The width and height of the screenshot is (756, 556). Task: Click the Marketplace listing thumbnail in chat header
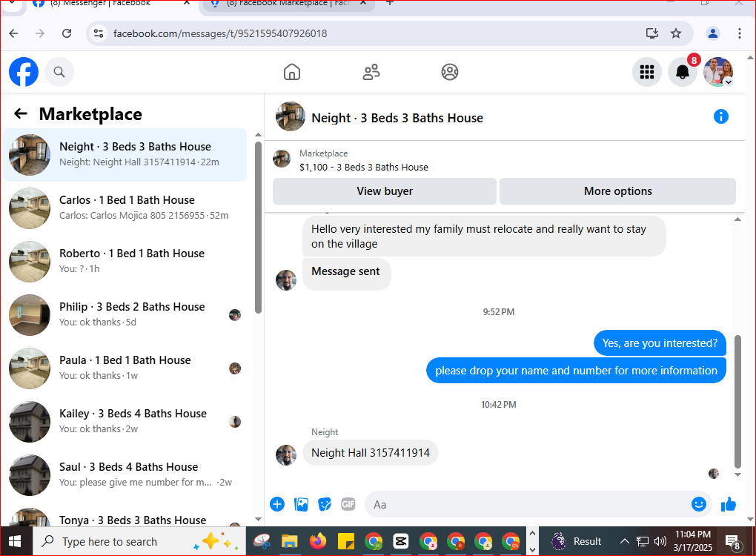pyautogui.click(x=282, y=159)
